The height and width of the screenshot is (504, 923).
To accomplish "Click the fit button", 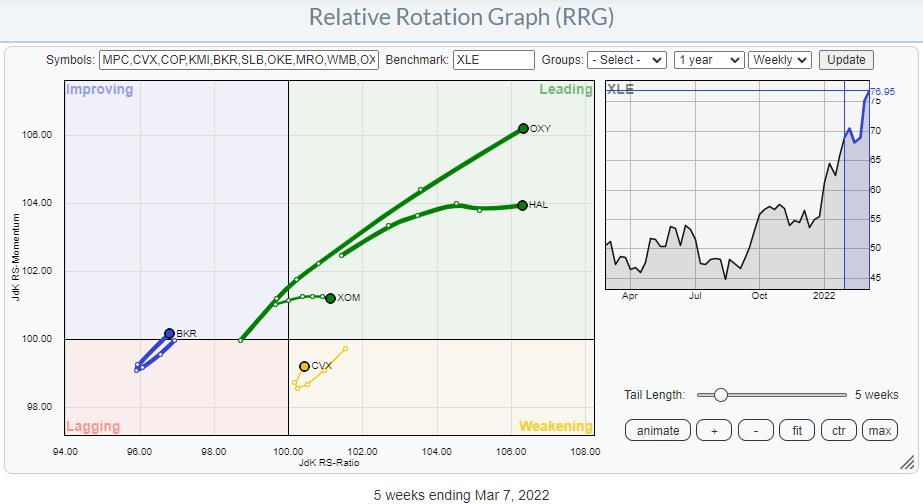I will click(x=798, y=431).
